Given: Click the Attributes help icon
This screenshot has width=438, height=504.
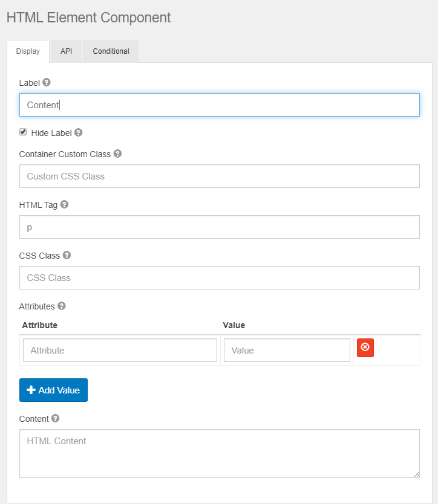Looking at the screenshot, I should [61, 306].
